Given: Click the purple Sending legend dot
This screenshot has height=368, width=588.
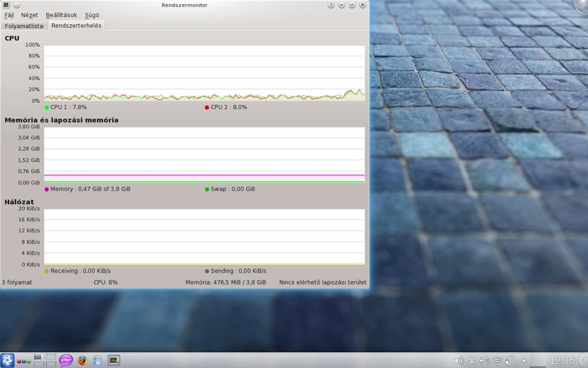Looking at the screenshot, I should pos(207,271).
